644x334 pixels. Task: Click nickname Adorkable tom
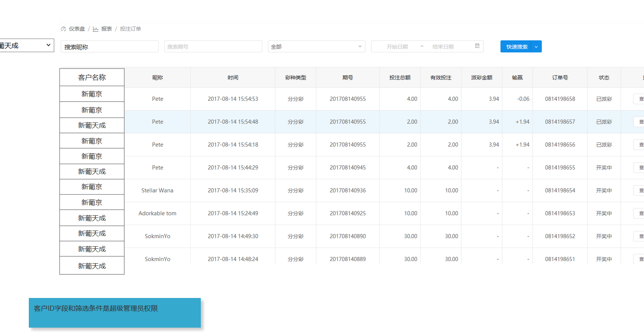point(158,213)
